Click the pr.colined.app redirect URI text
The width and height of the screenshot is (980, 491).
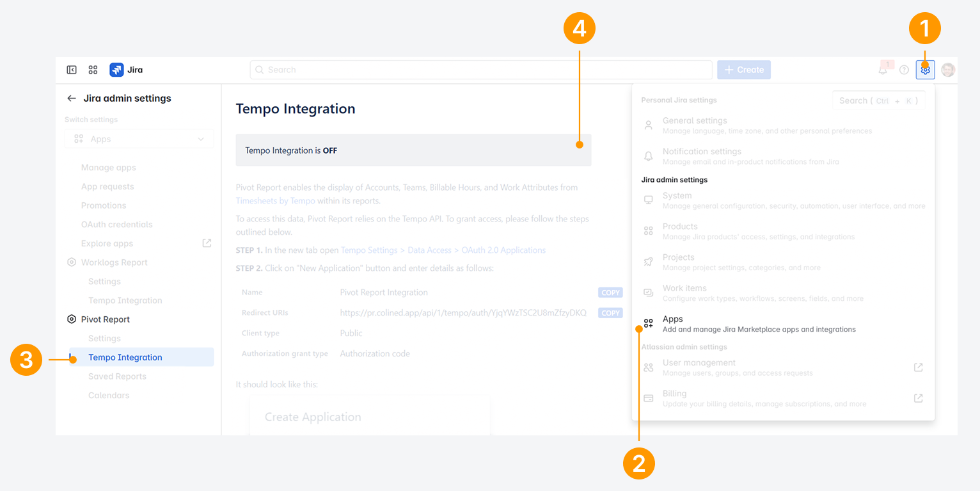463,313
